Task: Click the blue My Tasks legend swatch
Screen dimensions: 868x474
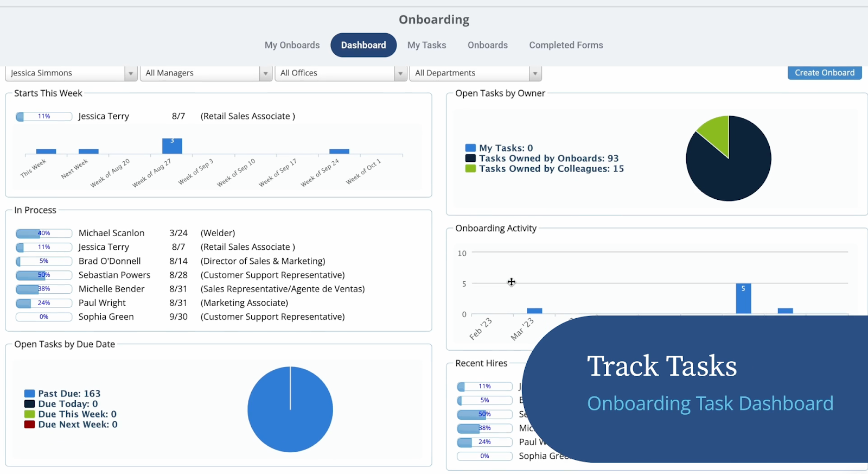Action: pyautogui.click(x=470, y=148)
